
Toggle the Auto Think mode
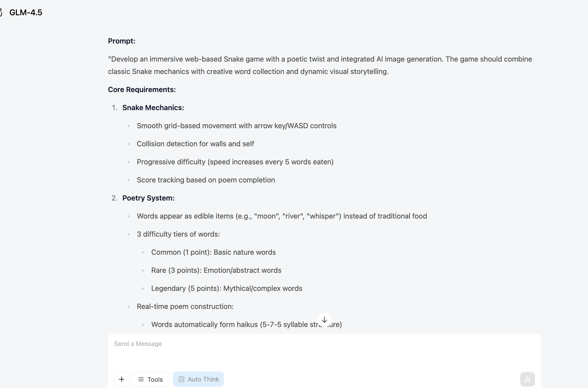[198, 379]
